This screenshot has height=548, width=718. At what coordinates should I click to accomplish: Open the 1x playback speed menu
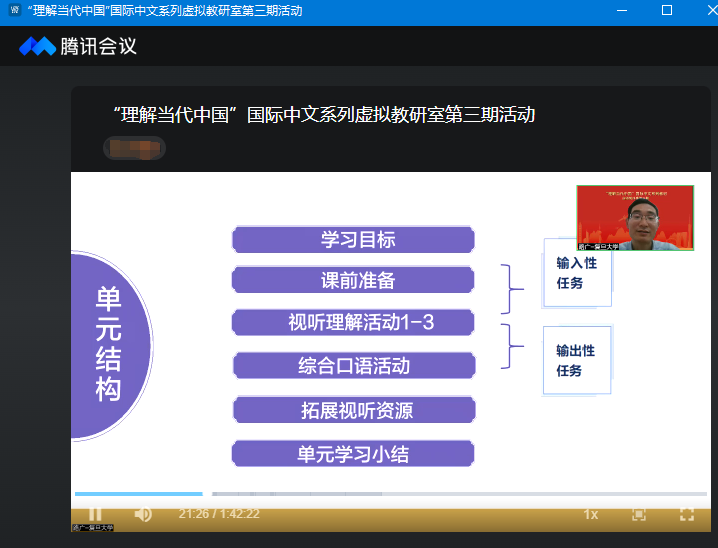[x=591, y=514]
